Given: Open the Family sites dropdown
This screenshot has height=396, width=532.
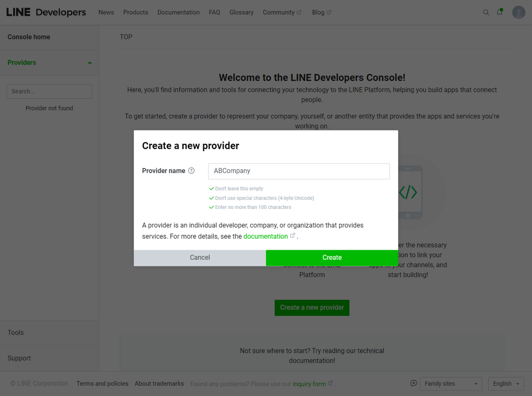Looking at the screenshot, I should pos(451,384).
